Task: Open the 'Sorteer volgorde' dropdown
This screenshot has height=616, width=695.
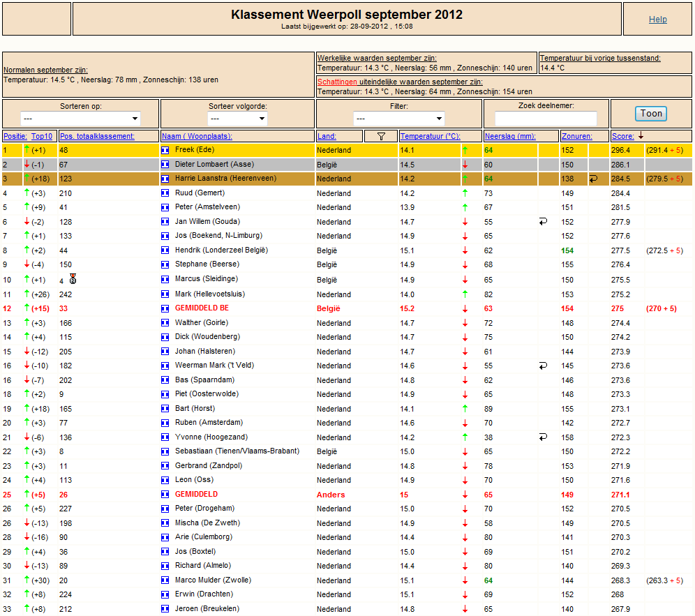Action: click(237, 119)
